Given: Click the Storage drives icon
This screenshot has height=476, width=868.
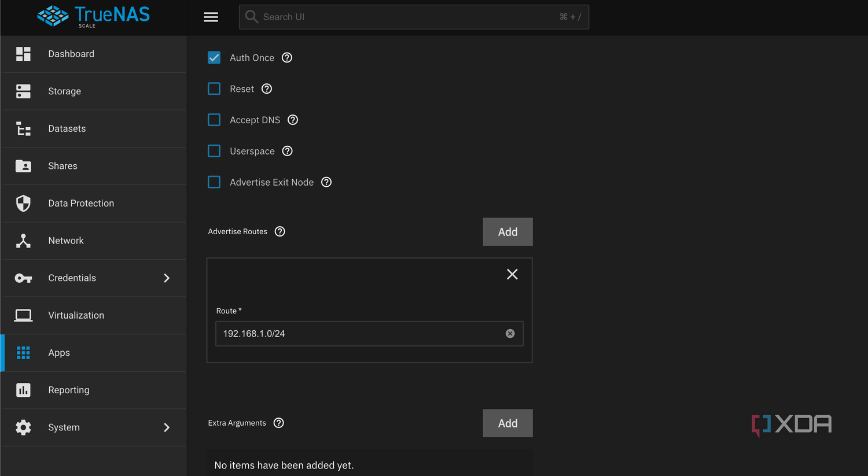Looking at the screenshot, I should coord(23,91).
